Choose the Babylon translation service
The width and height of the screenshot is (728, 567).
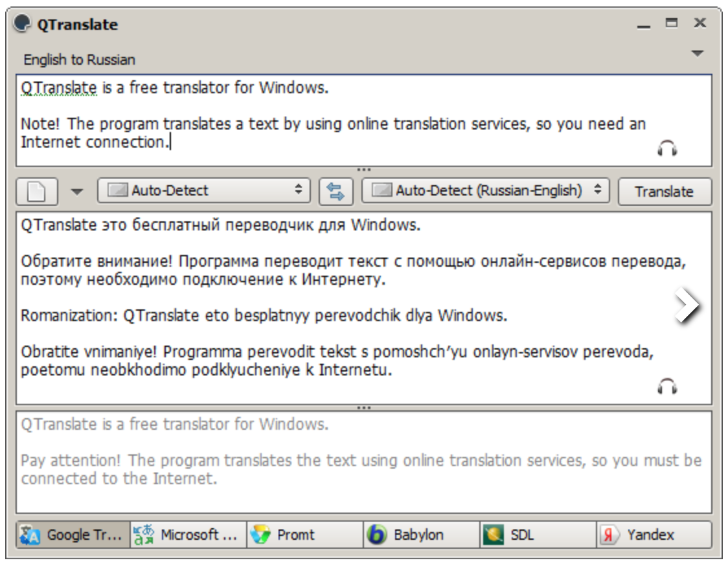pos(421,535)
